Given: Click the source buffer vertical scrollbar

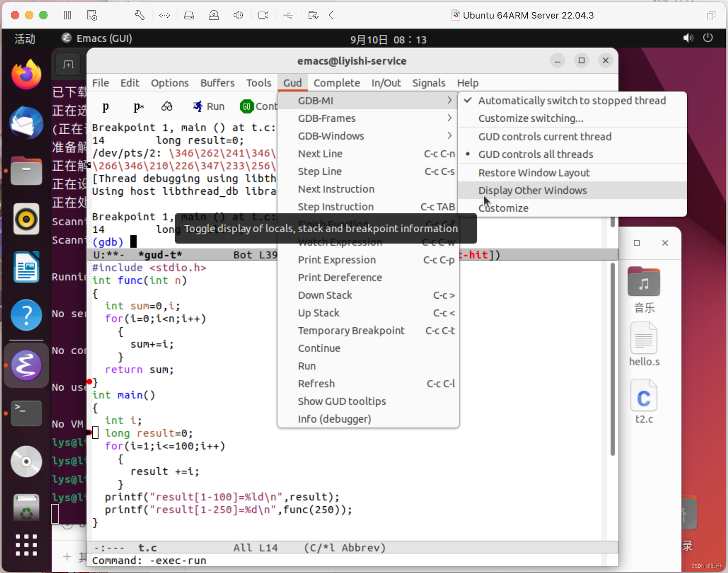Looking at the screenshot, I should [x=613, y=359].
